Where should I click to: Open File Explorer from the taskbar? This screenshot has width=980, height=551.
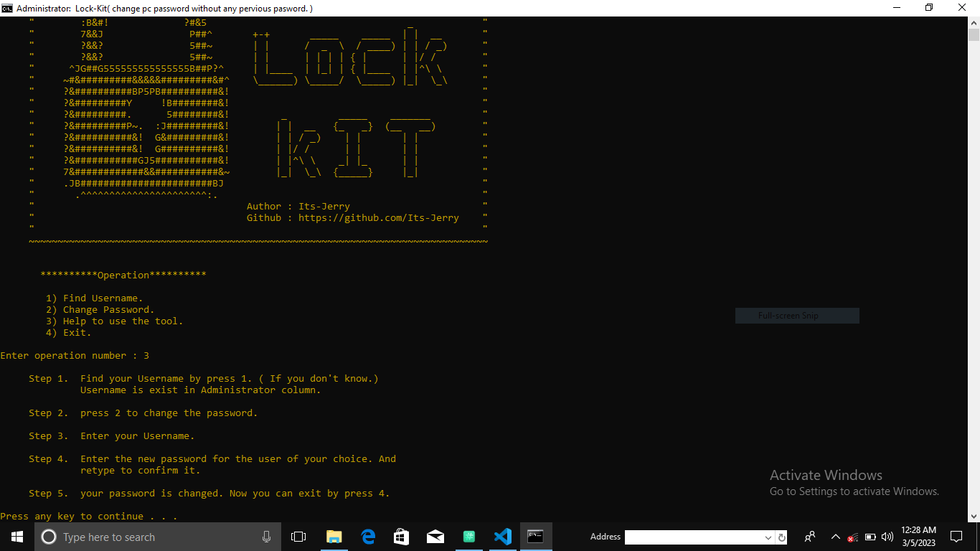click(334, 536)
